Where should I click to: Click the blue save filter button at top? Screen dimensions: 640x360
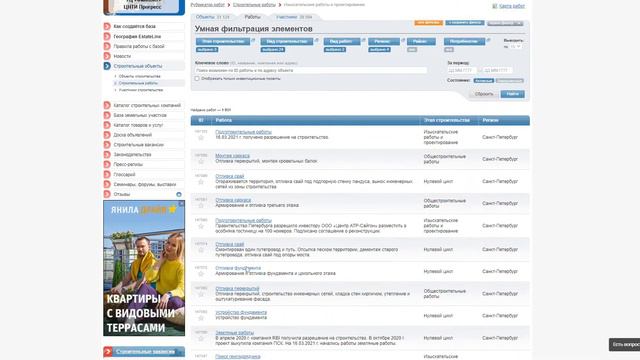coord(465,22)
